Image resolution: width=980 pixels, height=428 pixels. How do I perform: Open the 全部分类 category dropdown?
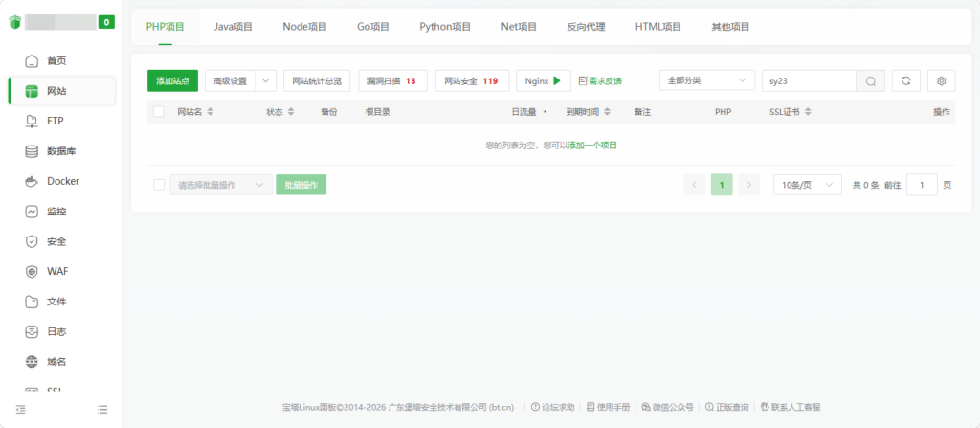point(707,80)
